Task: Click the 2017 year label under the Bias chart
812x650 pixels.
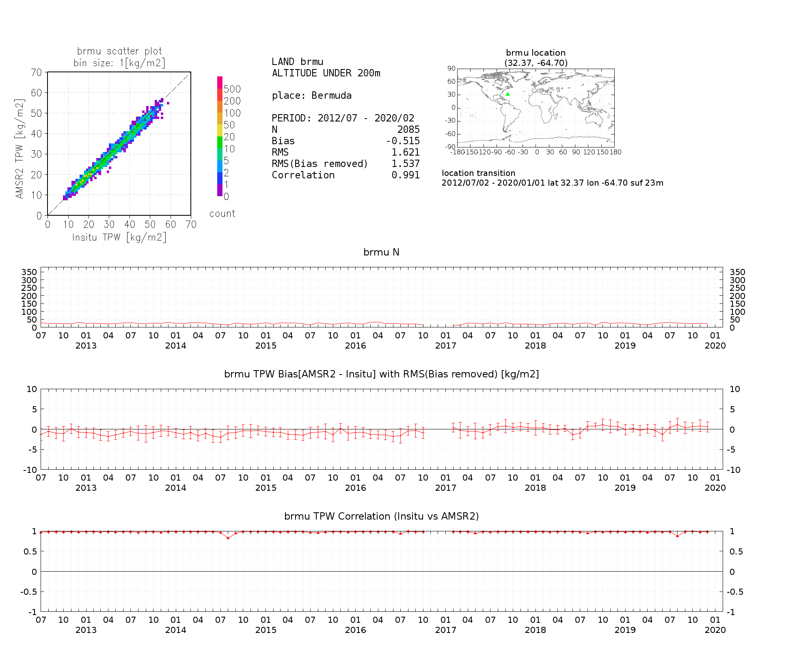Action: pos(446,488)
